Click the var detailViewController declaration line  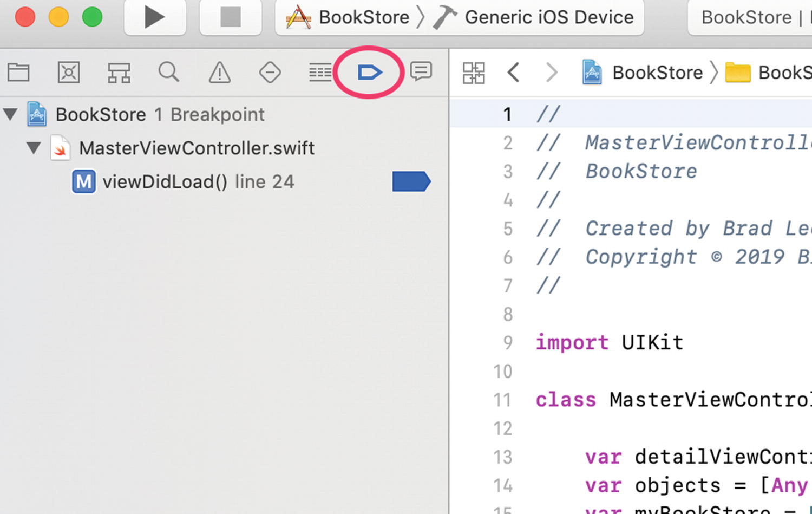[x=698, y=457]
